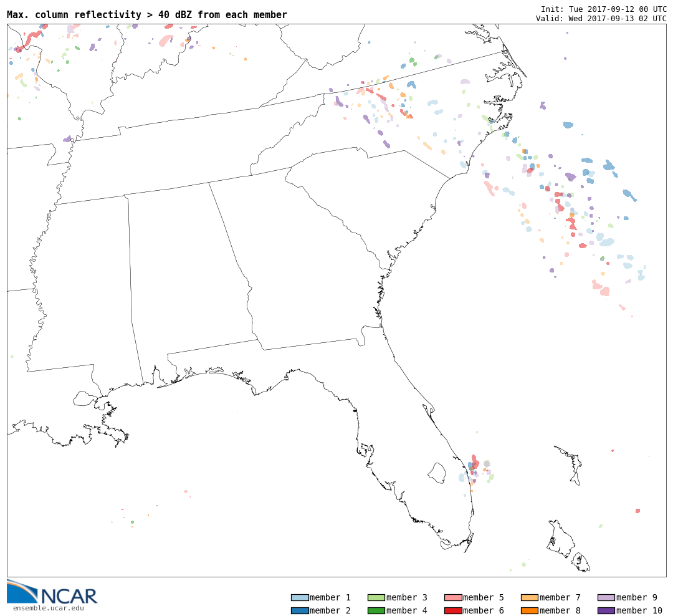Click the member 10 dark purple swatch
This screenshot has width=673, height=616.
pos(606,610)
